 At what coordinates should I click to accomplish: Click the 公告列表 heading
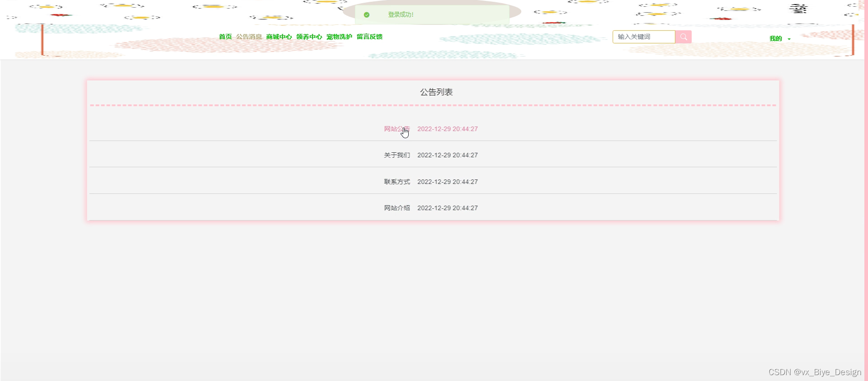pos(436,92)
